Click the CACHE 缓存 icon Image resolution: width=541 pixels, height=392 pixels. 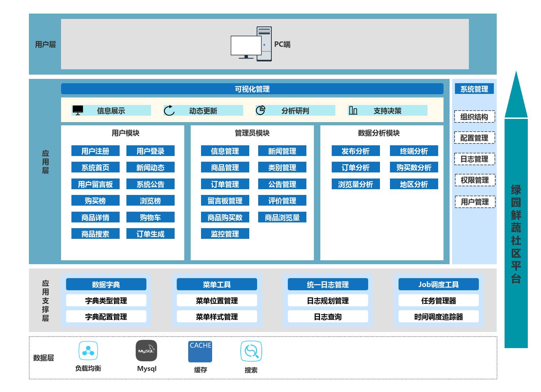[x=200, y=352]
